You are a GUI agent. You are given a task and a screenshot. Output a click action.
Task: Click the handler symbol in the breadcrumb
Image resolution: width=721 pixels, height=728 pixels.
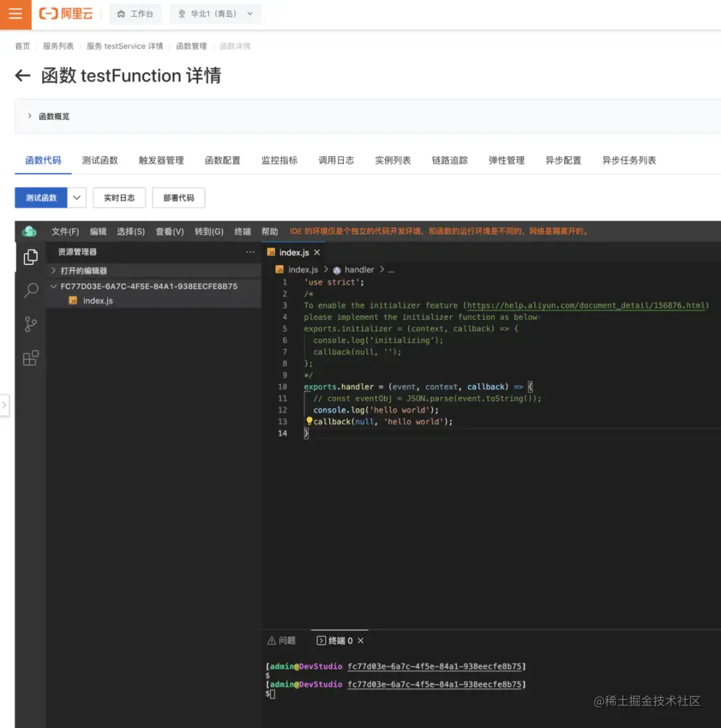[x=354, y=270]
